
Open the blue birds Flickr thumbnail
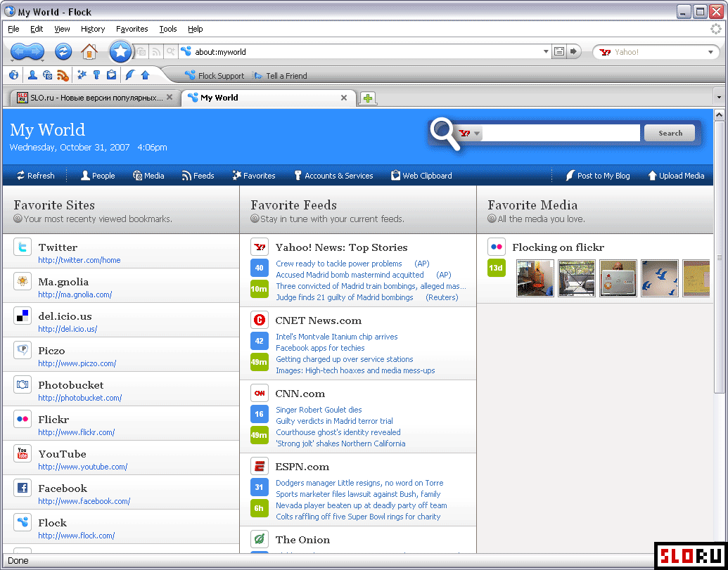coord(659,278)
